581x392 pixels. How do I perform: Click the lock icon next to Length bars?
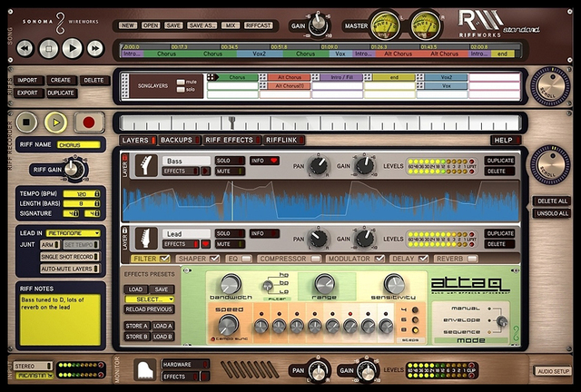point(97,203)
